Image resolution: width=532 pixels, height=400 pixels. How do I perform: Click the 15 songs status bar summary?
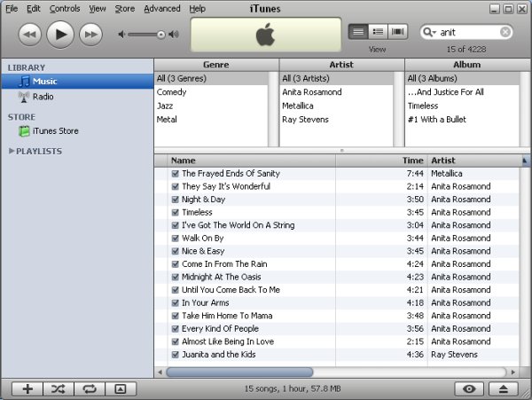pos(293,388)
